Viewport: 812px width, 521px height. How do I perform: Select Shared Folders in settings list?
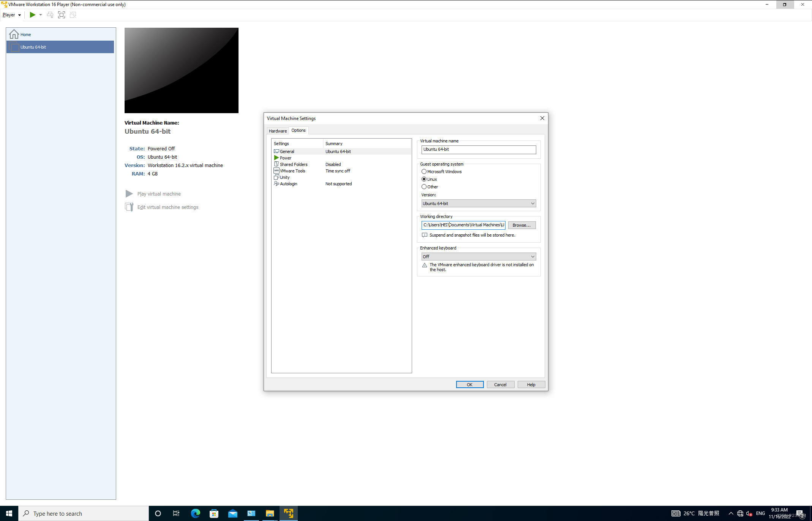click(x=293, y=164)
